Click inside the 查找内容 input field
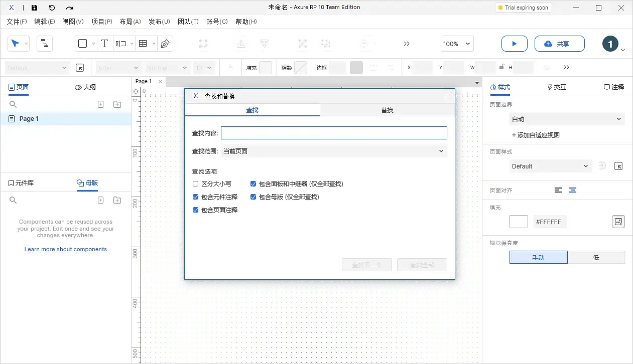 (x=334, y=132)
